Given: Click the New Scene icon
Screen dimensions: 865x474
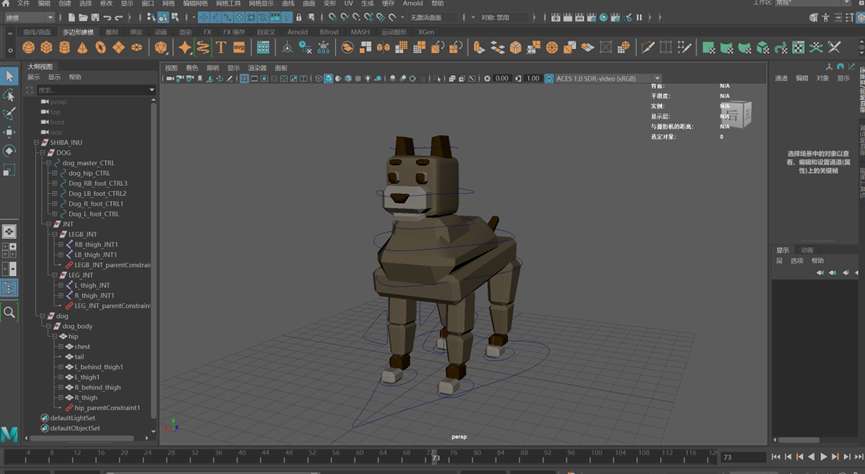Looking at the screenshot, I should point(71,18).
